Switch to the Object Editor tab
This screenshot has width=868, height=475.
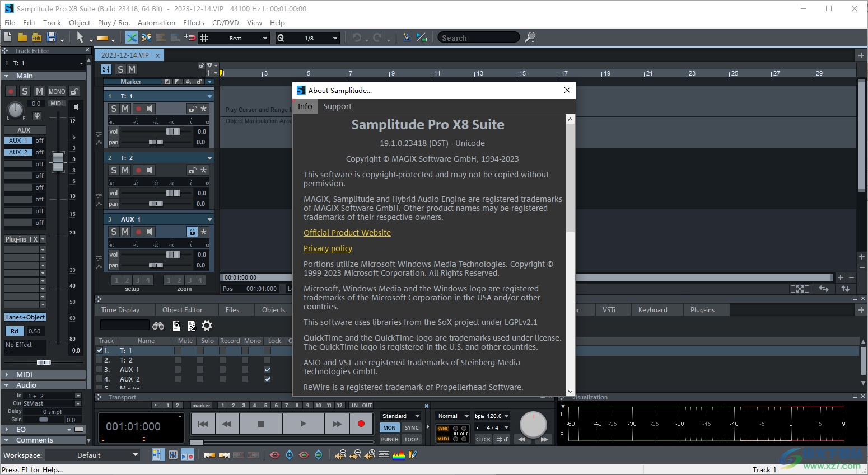pos(182,309)
